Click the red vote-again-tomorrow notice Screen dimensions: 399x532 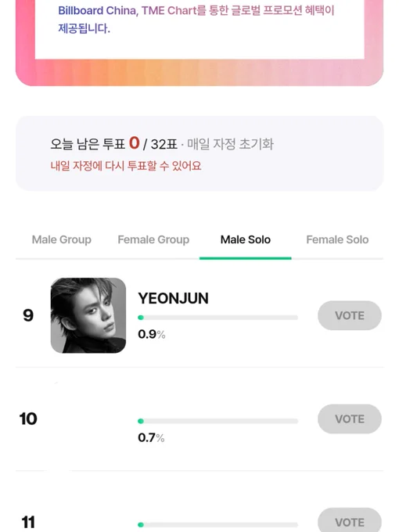(126, 166)
